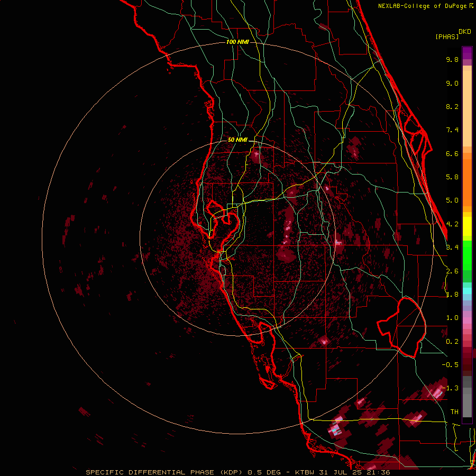Screen dimensions: 476x476
Task: Click the "TH" threshold label on the color scale
Action: coord(454,412)
